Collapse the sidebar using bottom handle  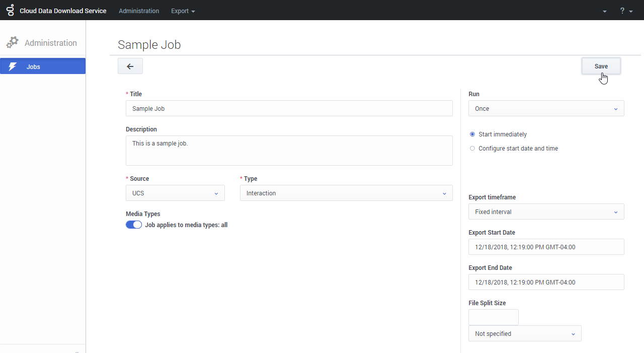pos(76,351)
